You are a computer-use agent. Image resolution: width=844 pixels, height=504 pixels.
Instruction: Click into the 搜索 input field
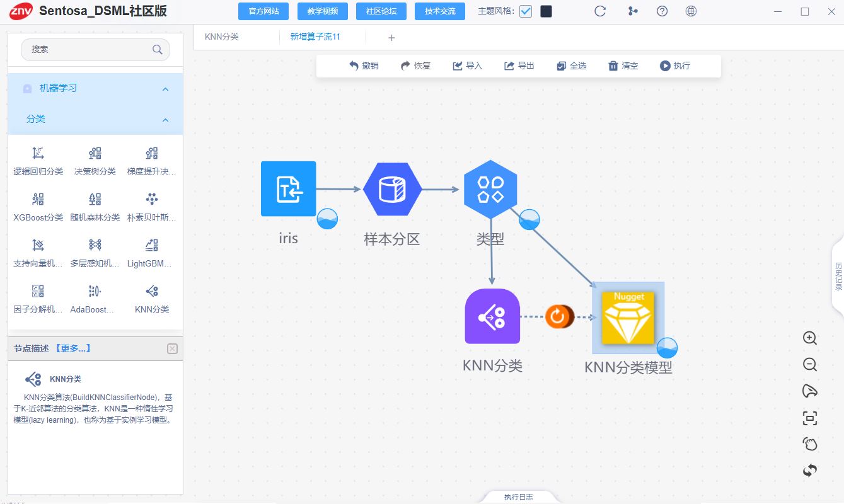(95, 49)
